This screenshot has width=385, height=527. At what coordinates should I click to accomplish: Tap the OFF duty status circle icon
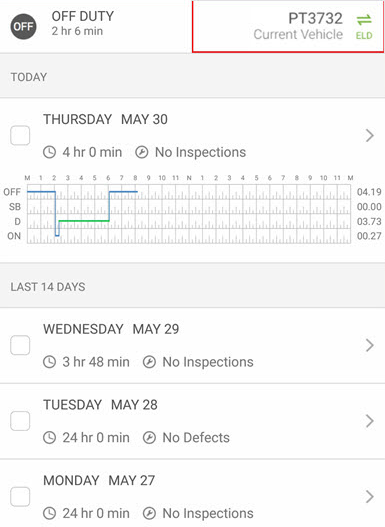point(23,27)
